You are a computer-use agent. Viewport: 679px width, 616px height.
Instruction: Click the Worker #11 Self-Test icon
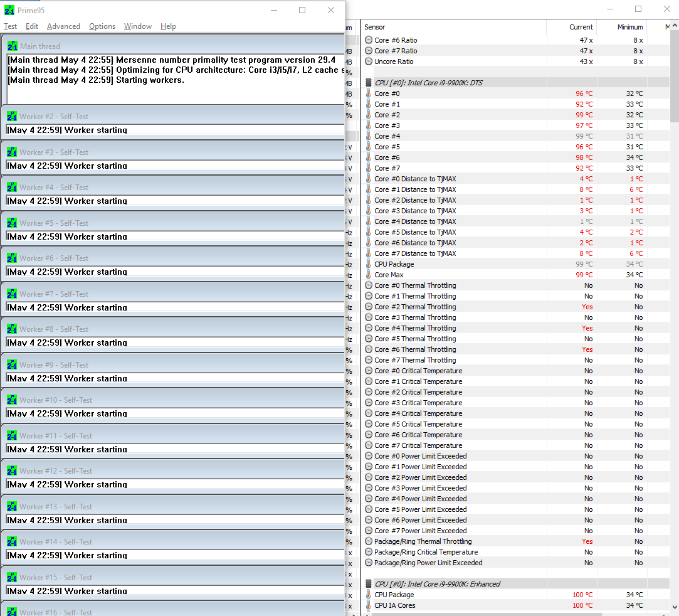pos(12,436)
